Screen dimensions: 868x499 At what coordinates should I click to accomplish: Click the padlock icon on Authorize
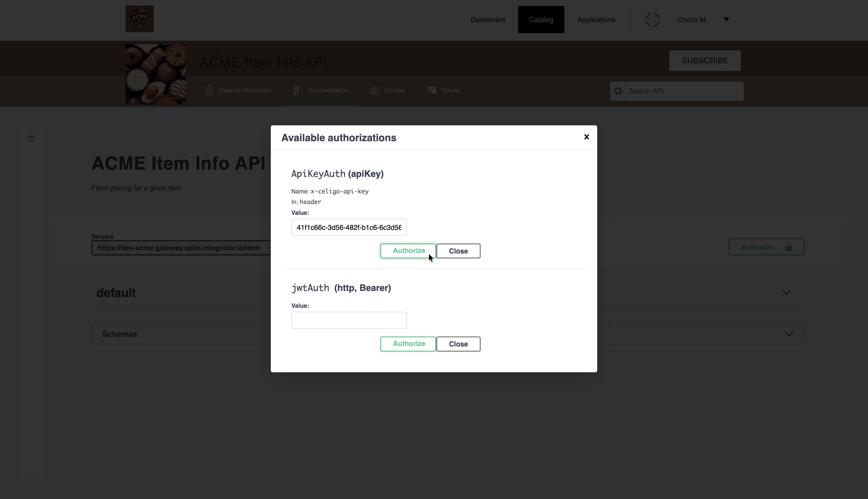789,247
